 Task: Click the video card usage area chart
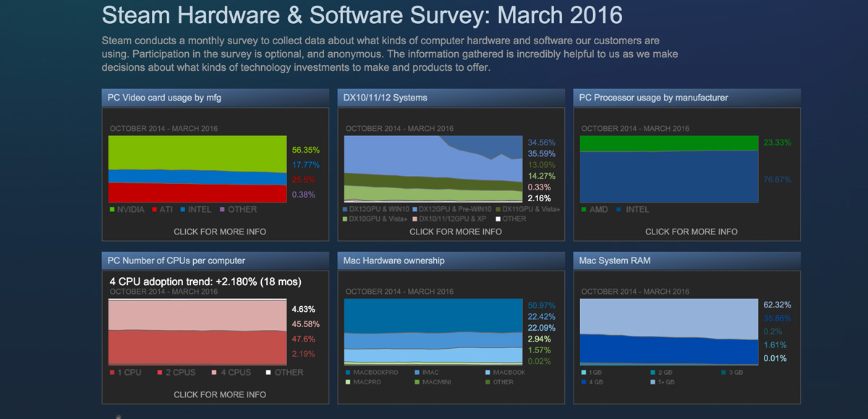[197, 169]
